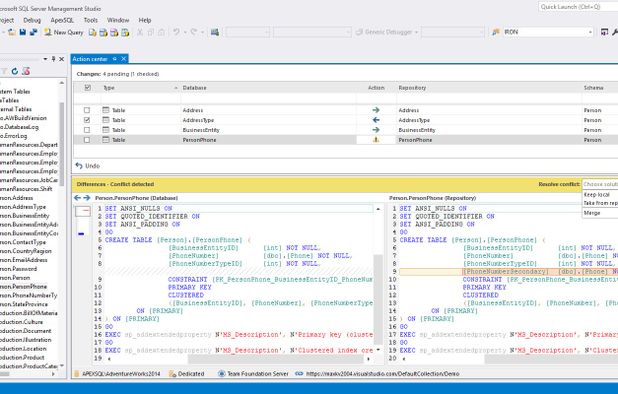
Task: Click the activity monitor icon before the empty combo boxes
Action: (215, 32)
